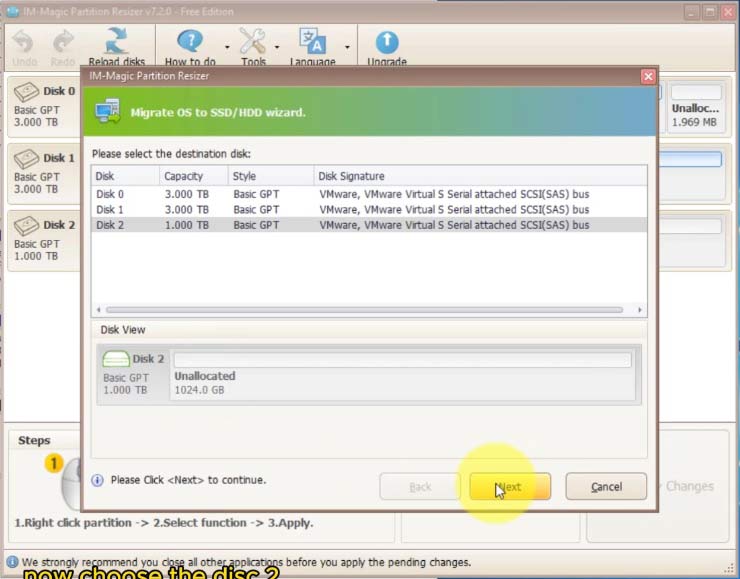Click the horizontal scrollbar right arrow
The image size is (740, 579).
(639, 310)
